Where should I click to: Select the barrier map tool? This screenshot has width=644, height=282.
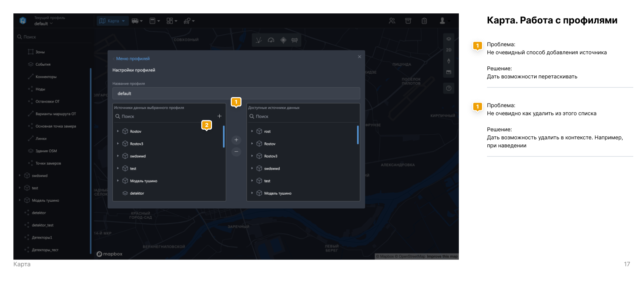(x=294, y=40)
